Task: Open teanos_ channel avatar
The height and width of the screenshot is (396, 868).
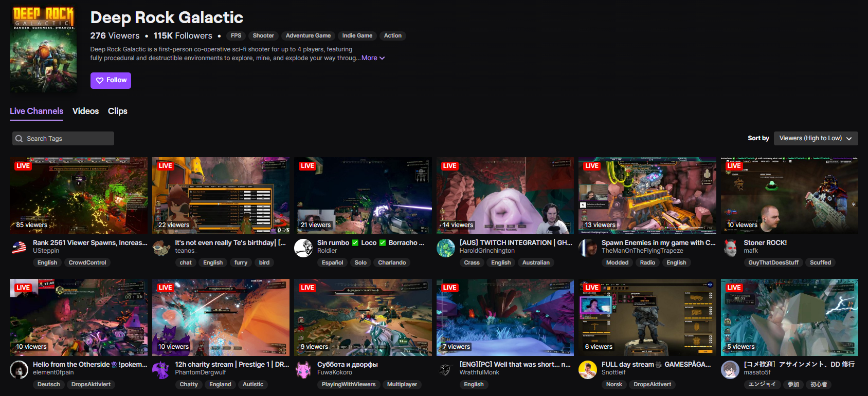Action: click(x=161, y=248)
